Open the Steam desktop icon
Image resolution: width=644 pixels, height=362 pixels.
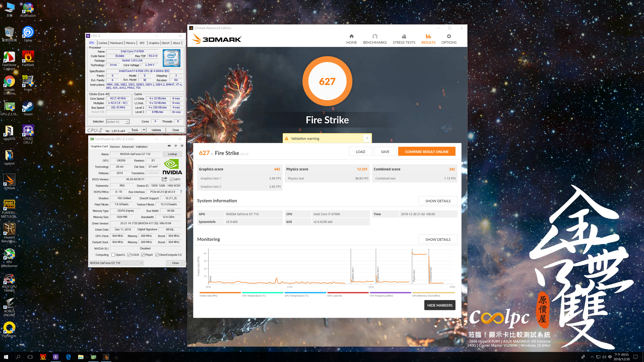28,108
